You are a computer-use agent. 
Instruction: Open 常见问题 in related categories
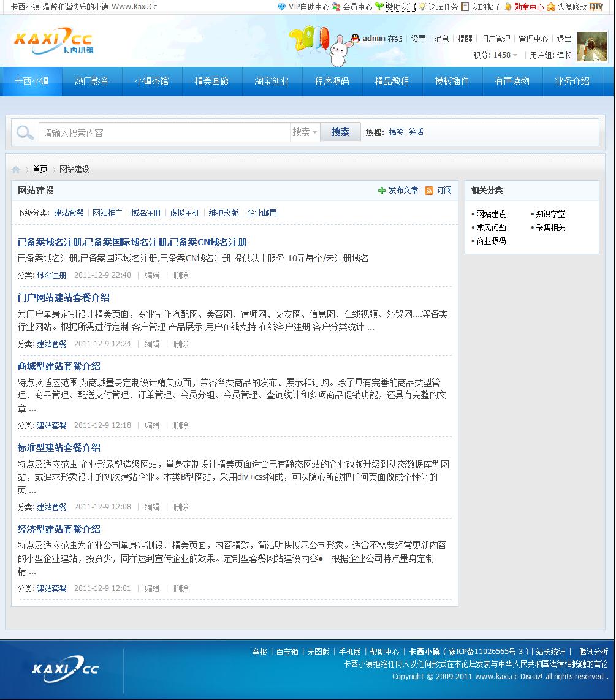point(491,227)
